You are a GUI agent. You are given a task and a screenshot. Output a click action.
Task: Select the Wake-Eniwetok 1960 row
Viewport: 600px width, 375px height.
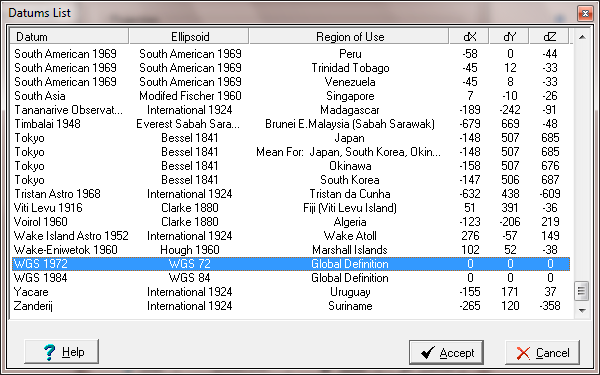(x=291, y=250)
